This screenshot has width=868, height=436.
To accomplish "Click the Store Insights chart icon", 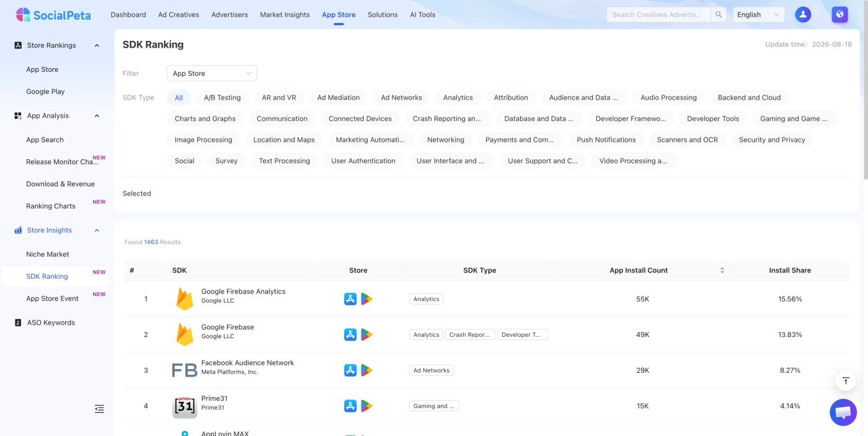I will 18,230.
